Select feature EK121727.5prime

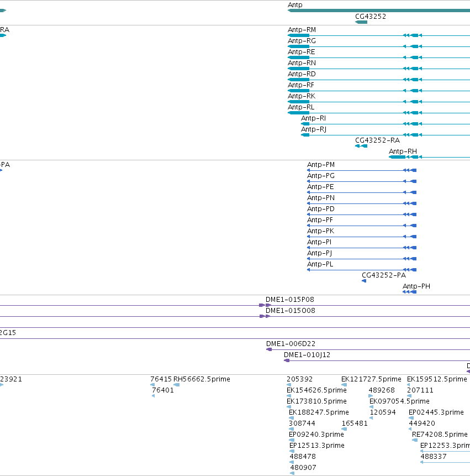click(371, 379)
